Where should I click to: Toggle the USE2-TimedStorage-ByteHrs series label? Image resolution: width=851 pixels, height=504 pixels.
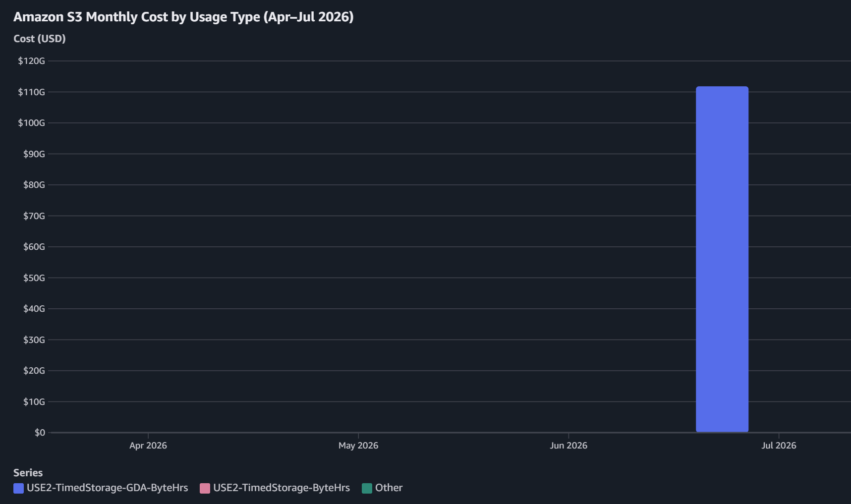coord(282,488)
